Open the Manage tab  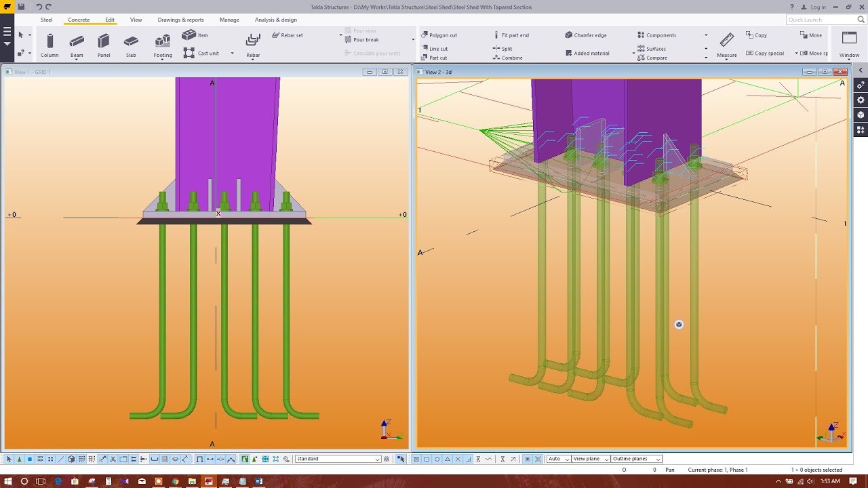pos(229,20)
